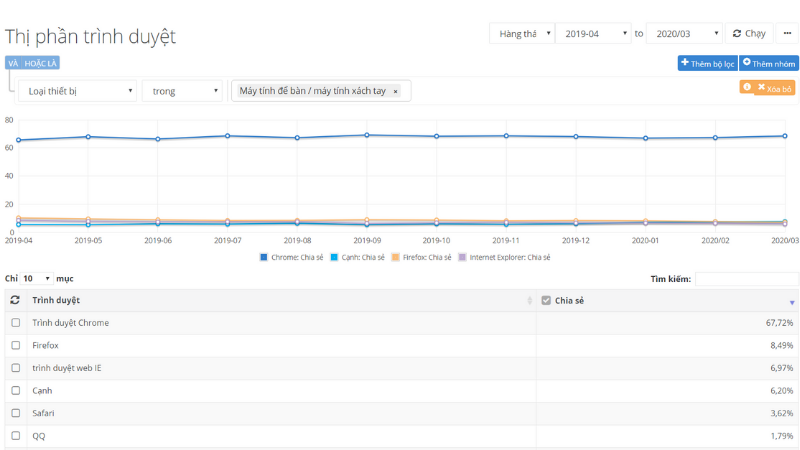Click the Chạy run button
The image size is (800, 450).
[x=749, y=33]
